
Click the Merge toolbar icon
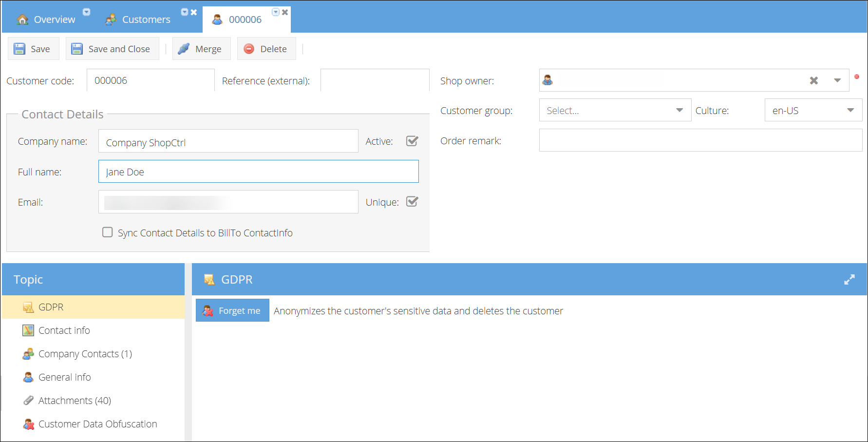[184, 49]
